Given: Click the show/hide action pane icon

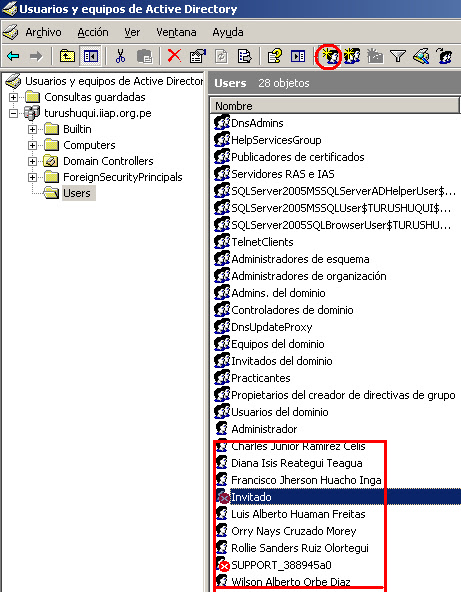Looking at the screenshot, I should (x=298, y=57).
